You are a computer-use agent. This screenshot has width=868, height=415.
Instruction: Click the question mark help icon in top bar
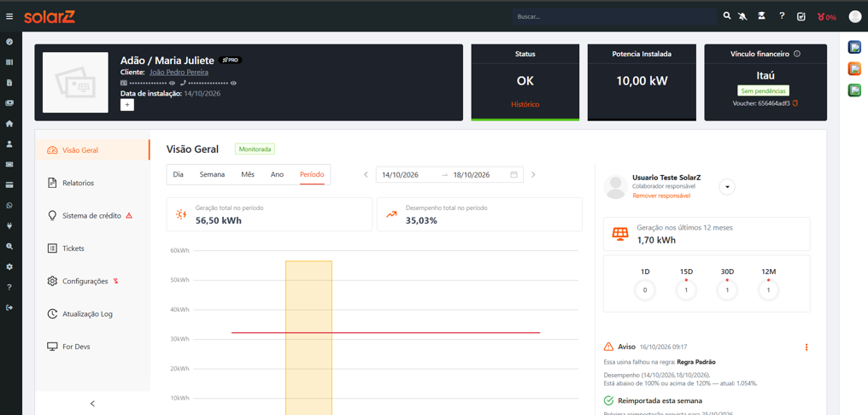click(782, 16)
